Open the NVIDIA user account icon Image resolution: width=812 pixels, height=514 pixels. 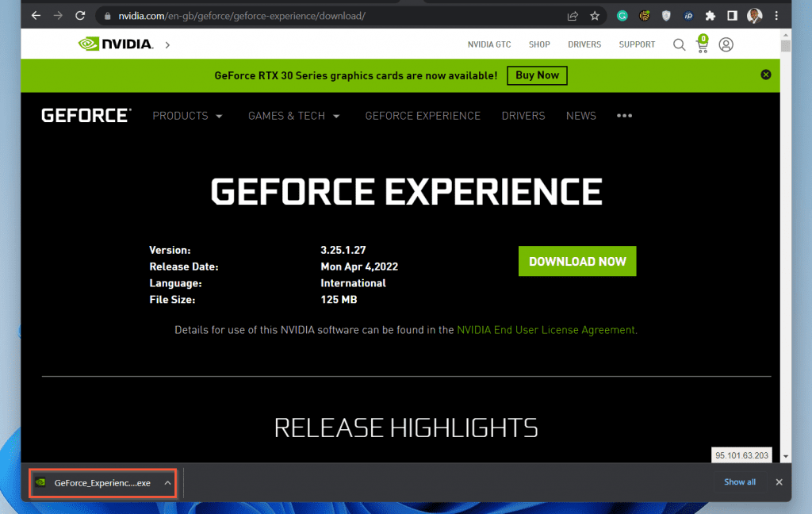click(x=726, y=44)
